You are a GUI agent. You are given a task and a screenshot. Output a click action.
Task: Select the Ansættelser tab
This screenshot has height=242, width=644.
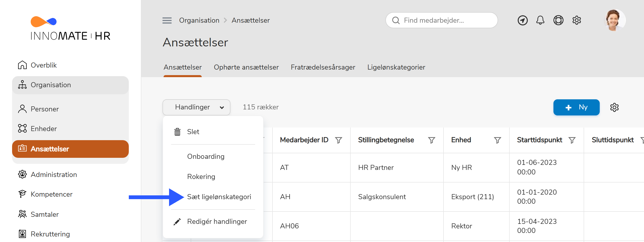183,67
